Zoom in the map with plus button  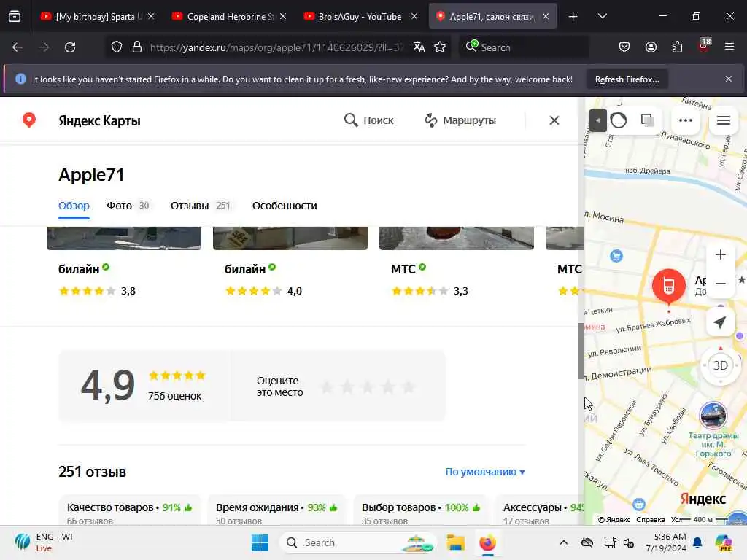click(720, 254)
